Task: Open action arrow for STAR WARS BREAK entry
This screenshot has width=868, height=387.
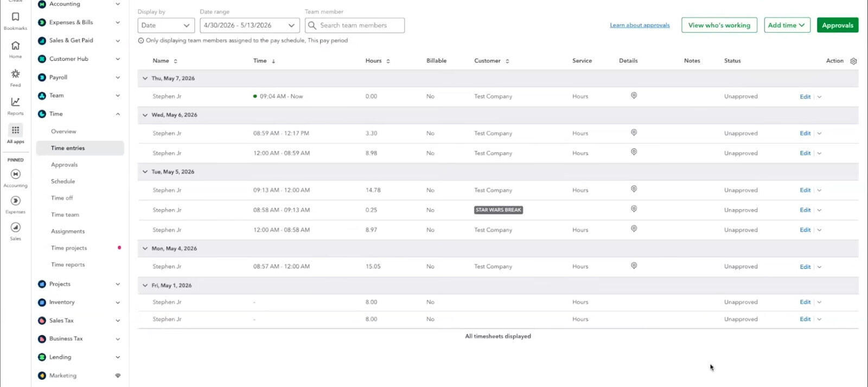Action: [819, 210]
